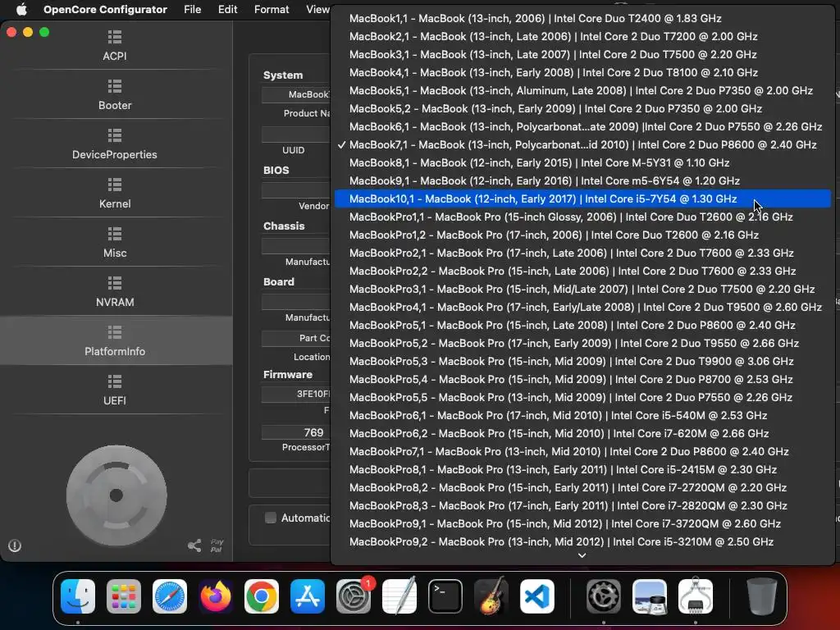Open the OpenCore Configurator app menu

pyautogui.click(x=105, y=9)
